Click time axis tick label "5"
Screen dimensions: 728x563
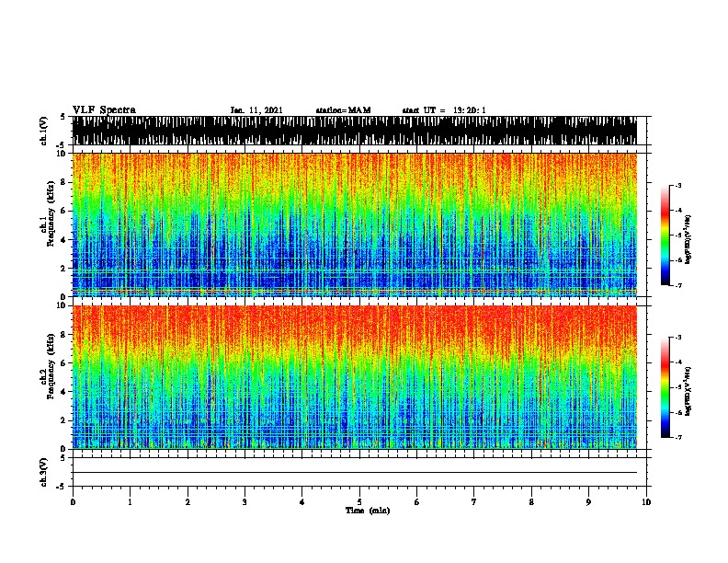coord(359,502)
